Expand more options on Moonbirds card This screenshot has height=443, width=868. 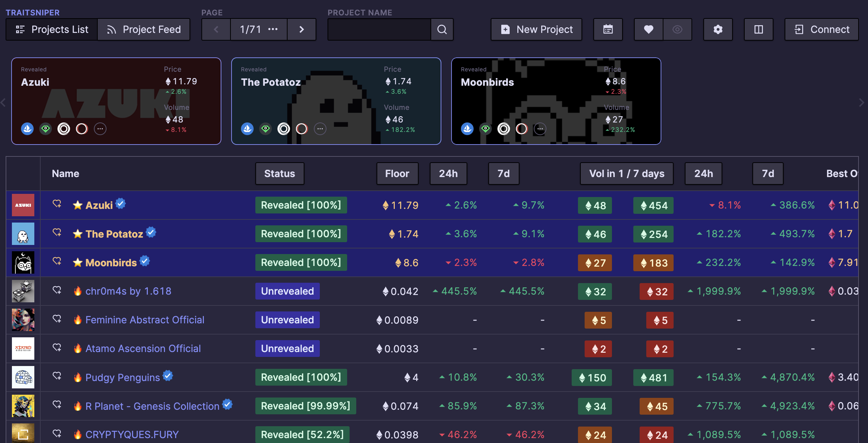point(540,129)
